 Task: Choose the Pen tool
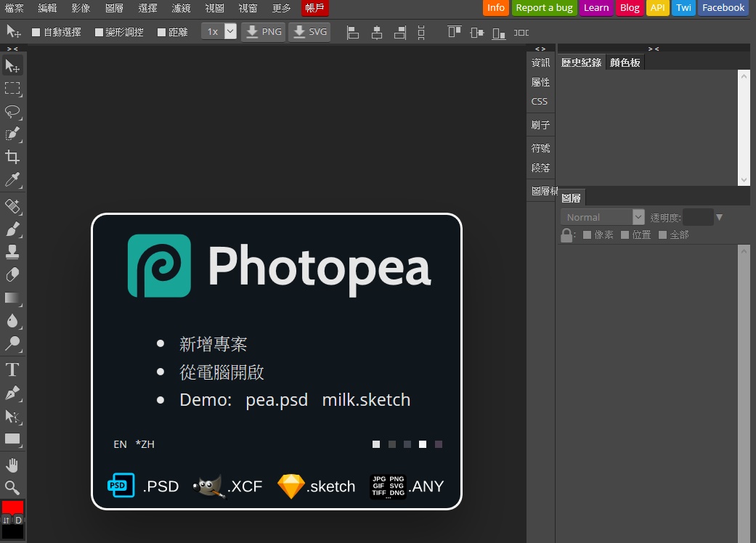tap(12, 393)
